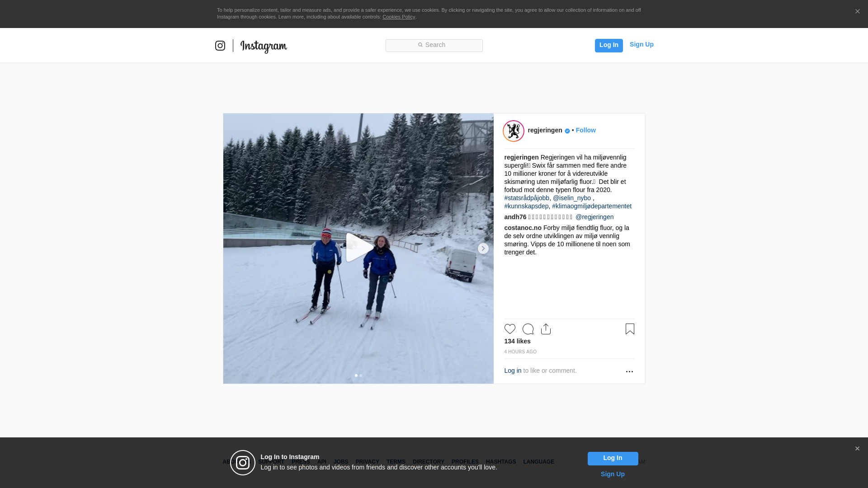
Task: Play the skiing video
Action: click(x=359, y=248)
